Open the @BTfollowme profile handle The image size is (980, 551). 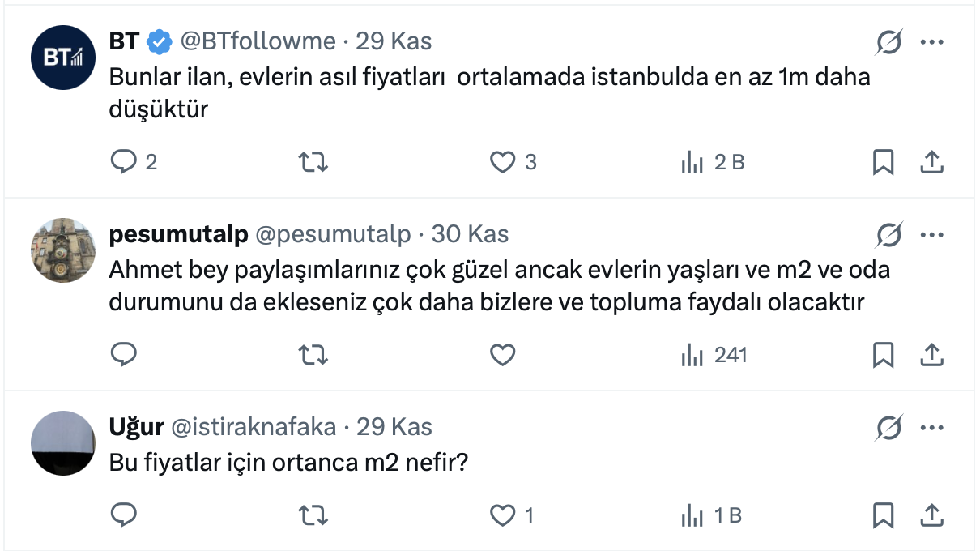(x=257, y=41)
